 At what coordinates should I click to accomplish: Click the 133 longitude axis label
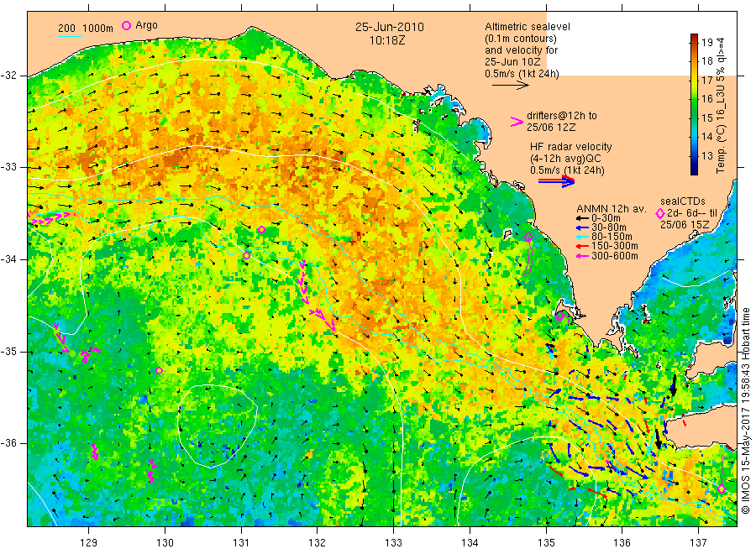click(393, 543)
